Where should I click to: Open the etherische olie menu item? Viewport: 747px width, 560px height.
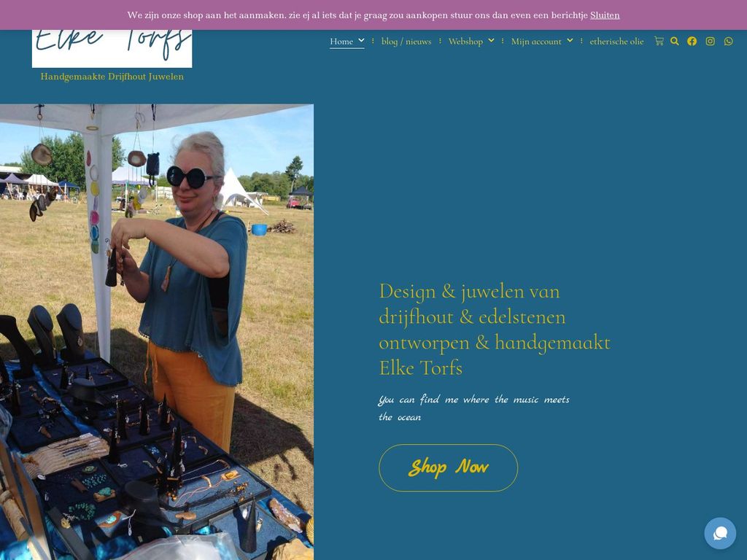tap(616, 42)
